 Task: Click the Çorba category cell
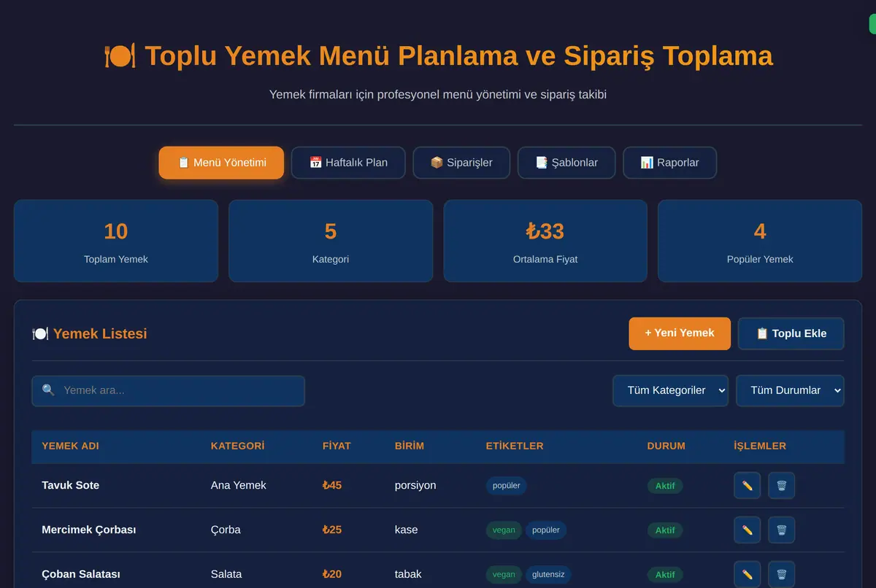point(226,530)
